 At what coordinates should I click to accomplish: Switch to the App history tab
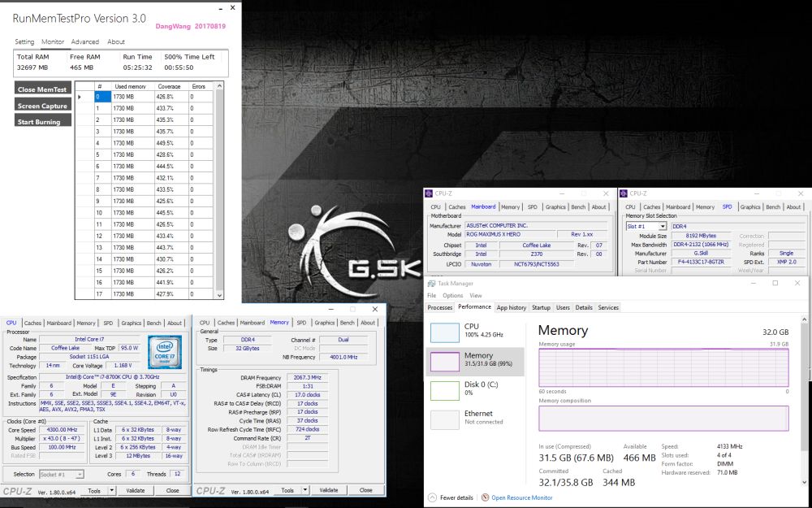pos(512,307)
